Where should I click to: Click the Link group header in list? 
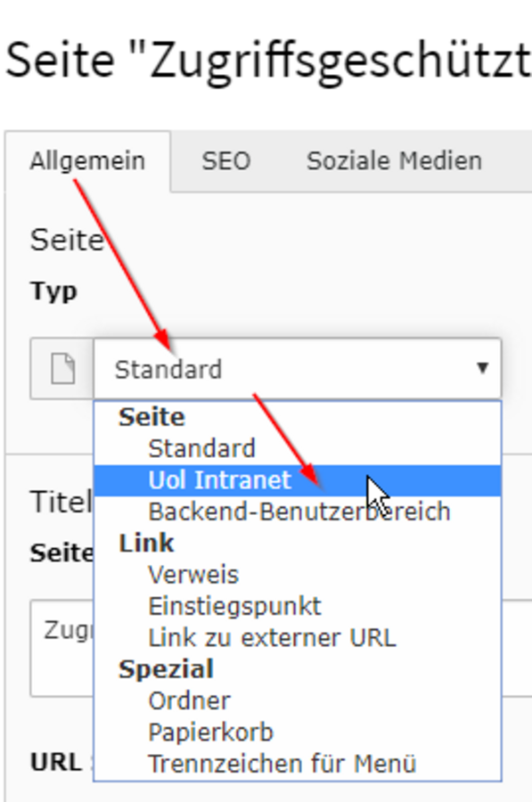pos(146,544)
